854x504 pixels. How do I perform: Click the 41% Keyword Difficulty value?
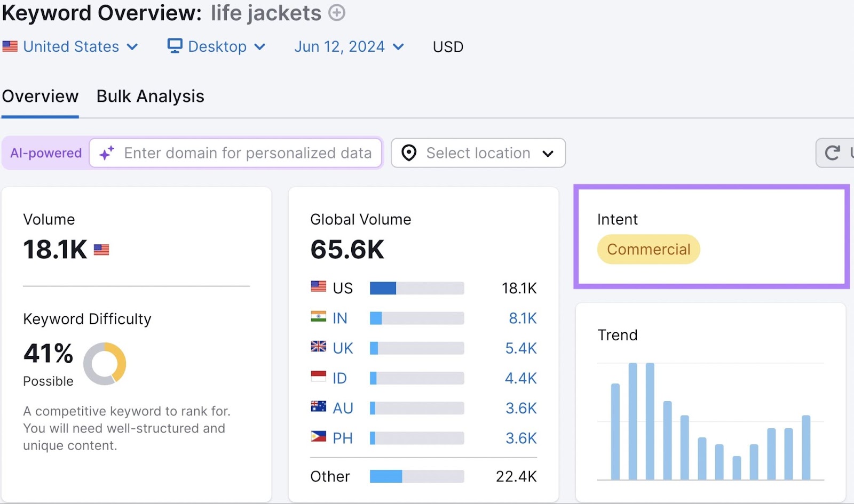click(x=48, y=354)
